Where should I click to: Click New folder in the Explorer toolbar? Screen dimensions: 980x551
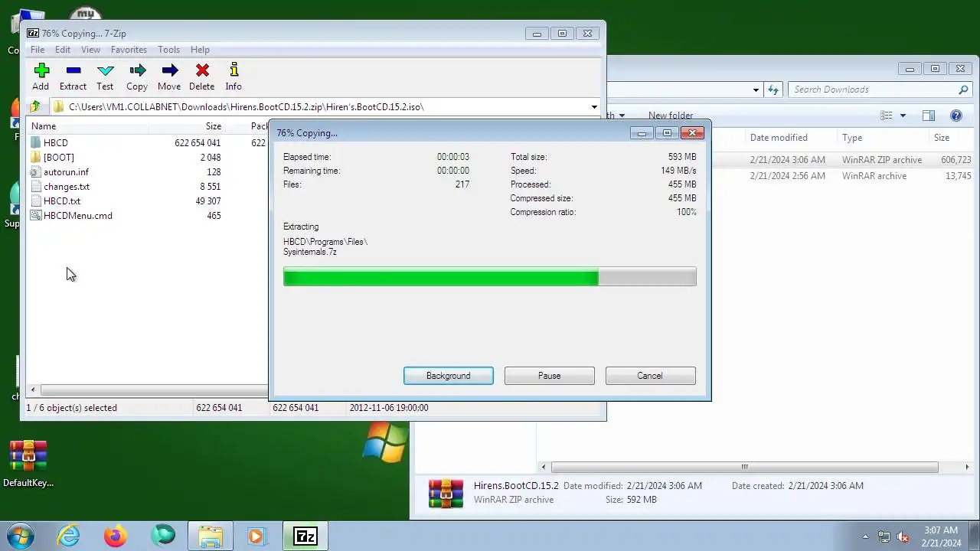coord(671,116)
